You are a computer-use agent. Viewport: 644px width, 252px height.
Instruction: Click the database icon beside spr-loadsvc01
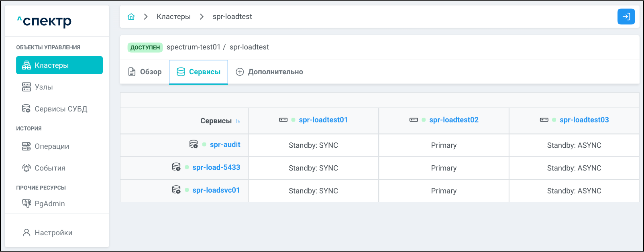click(176, 190)
